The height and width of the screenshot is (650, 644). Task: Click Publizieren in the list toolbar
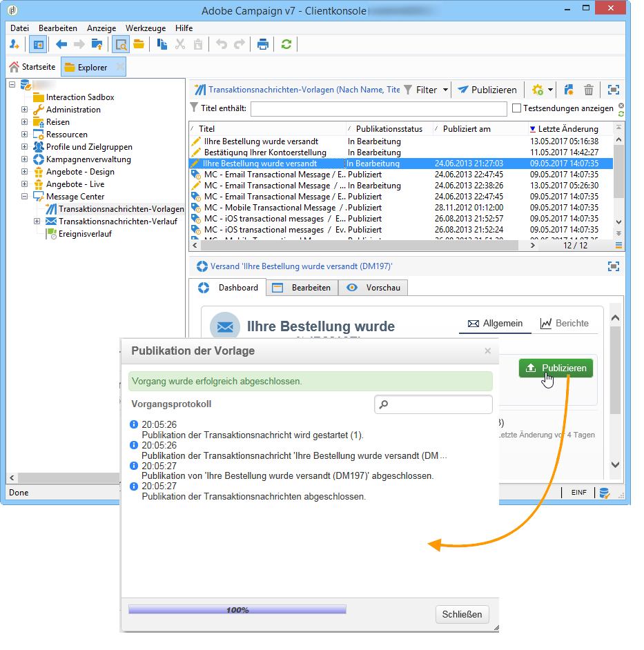tap(487, 90)
